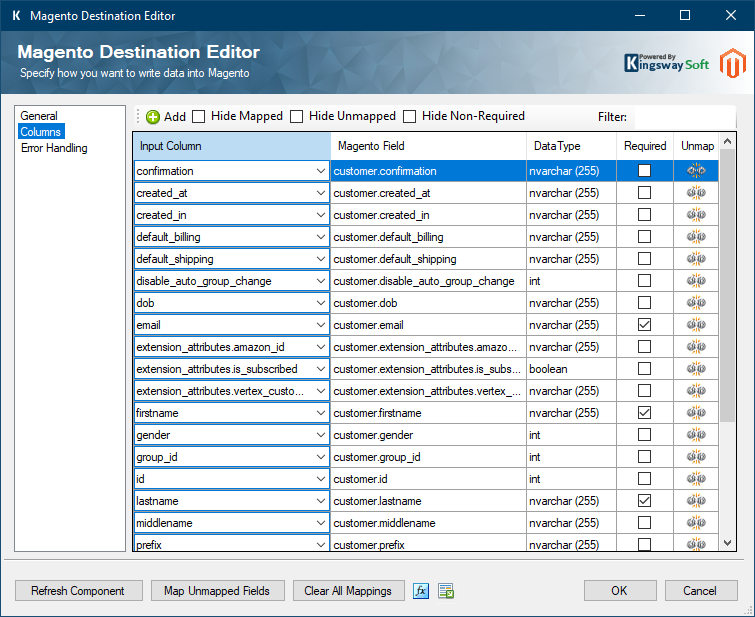This screenshot has height=617, width=755.
Task: Toggle Required checkbox for customer.lastname
Action: tap(644, 501)
